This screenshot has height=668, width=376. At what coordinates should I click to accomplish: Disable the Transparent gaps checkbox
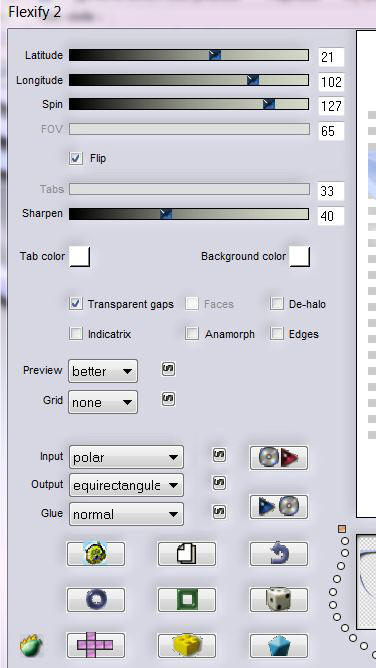pyautogui.click(x=76, y=304)
